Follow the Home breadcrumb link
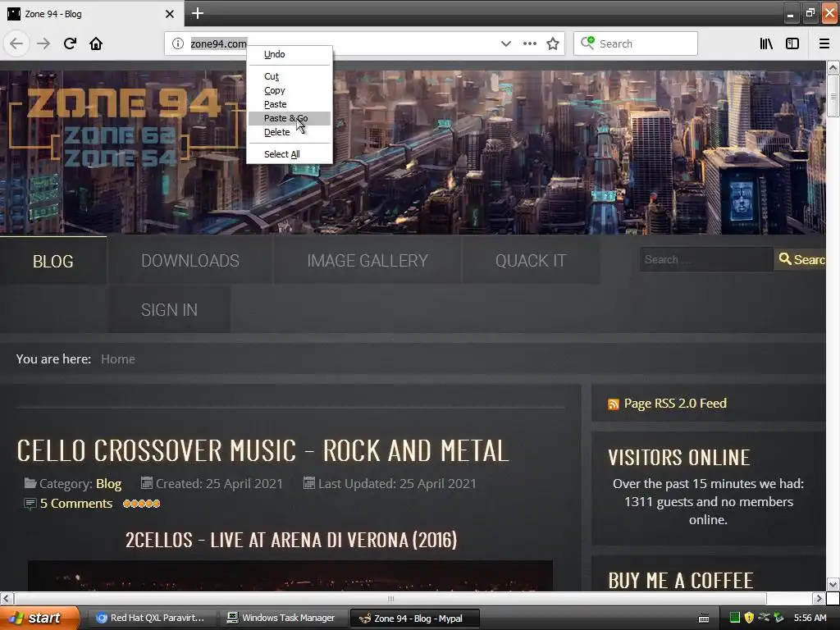Image resolution: width=840 pixels, height=630 pixels. click(118, 359)
